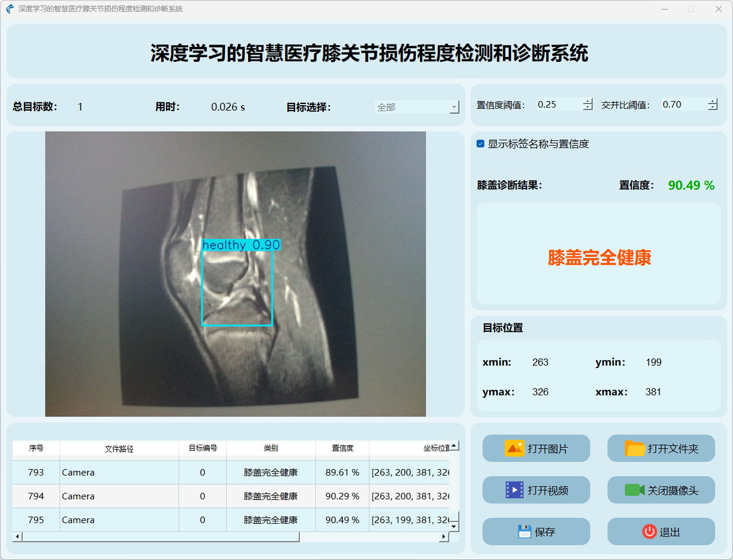The height and width of the screenshot is (560, 733).
Task: Click the healthy detection box on knee image
Action: (x=237, y=288)
